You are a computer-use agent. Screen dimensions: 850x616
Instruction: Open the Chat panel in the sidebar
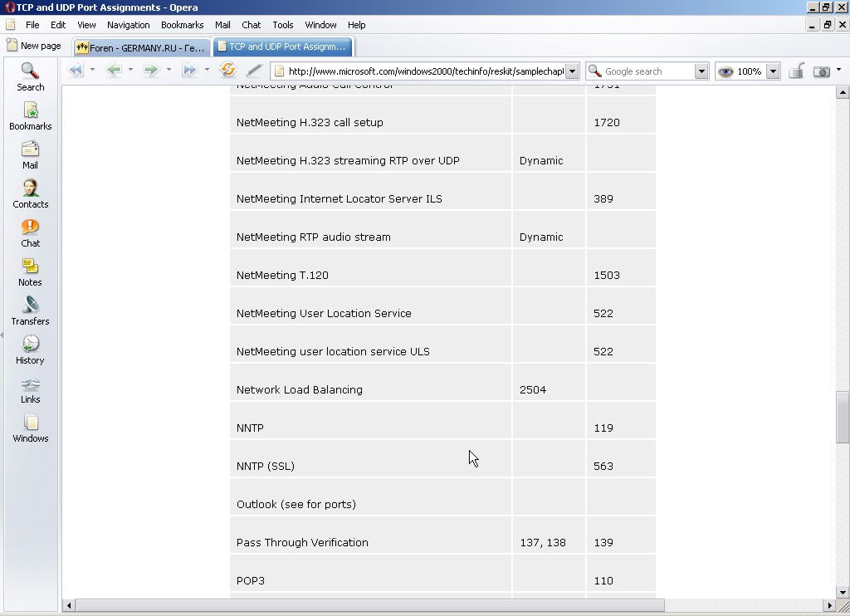(31, 233)
